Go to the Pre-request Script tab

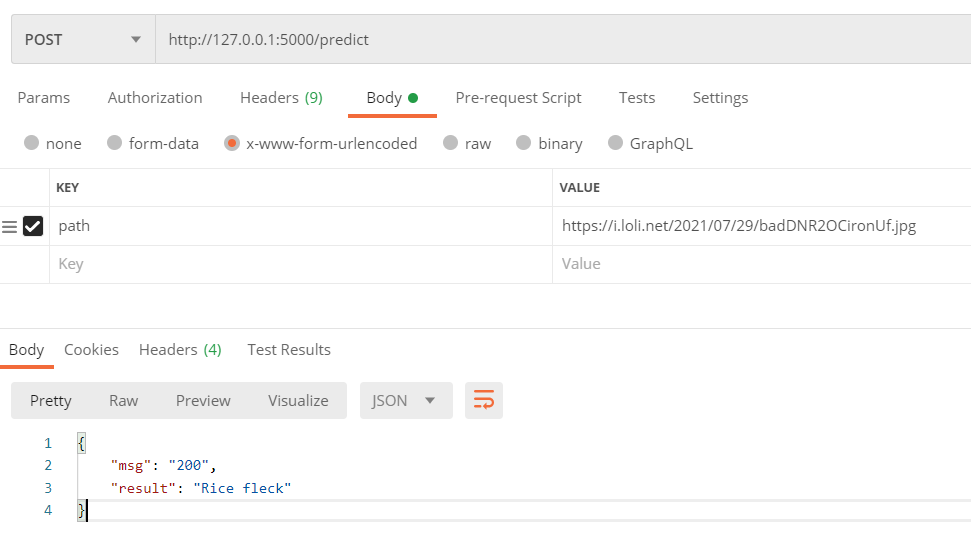518,98
